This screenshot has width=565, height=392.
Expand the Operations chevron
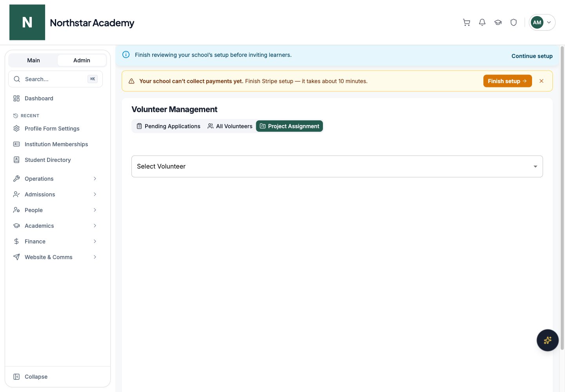95,179
